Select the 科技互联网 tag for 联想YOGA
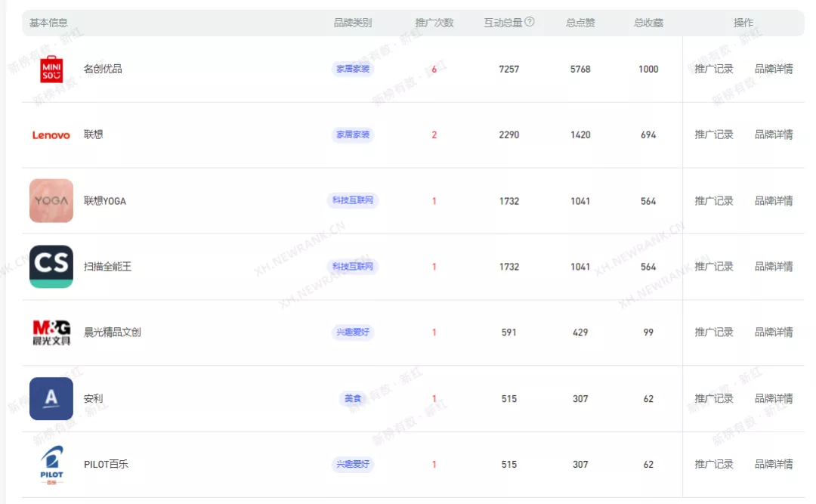816x504 pixels. [352, 201]
